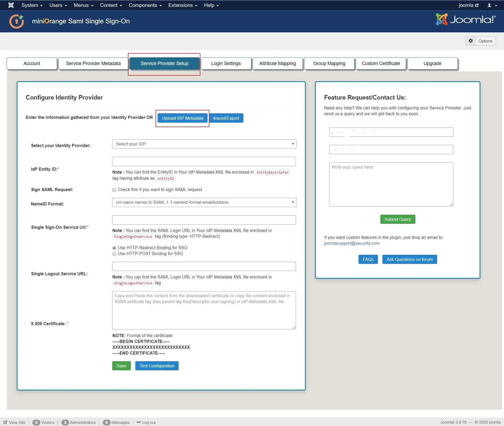504x426 pixels.
Task: Click the Joomla logo icon in top menu
Action: (11, 5)
